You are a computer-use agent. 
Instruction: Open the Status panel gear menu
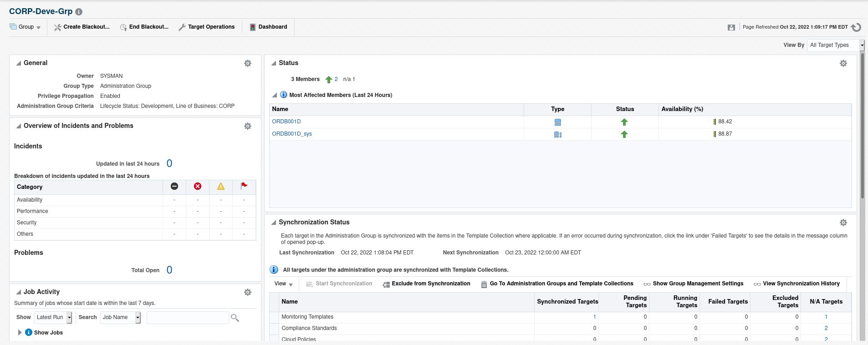[843, 63]
